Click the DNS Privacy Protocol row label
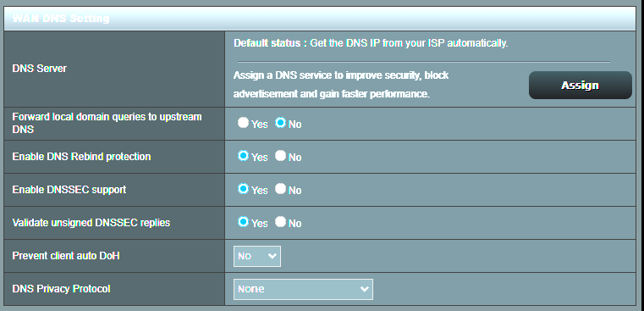644x311 pixels. coord(61,289)
